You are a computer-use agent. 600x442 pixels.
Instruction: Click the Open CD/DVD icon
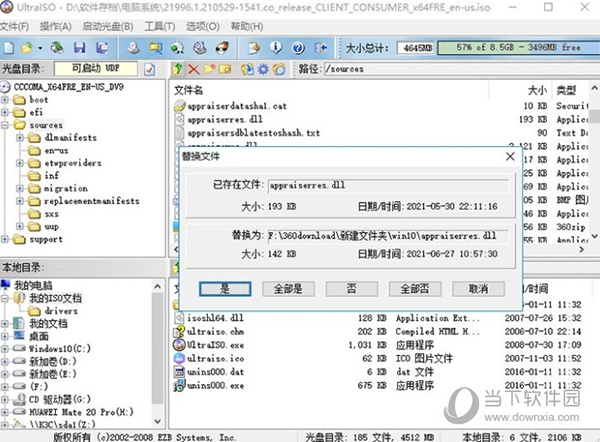click(x=57, y=47)
